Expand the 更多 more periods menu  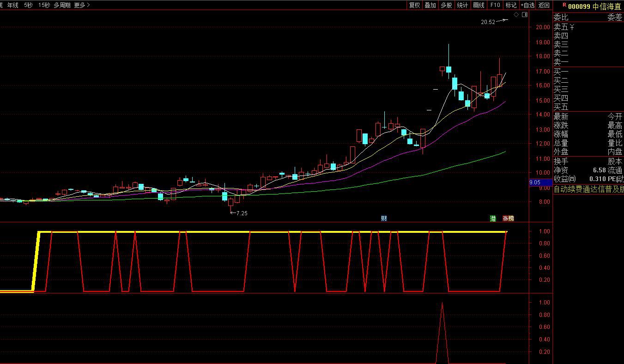82,5
